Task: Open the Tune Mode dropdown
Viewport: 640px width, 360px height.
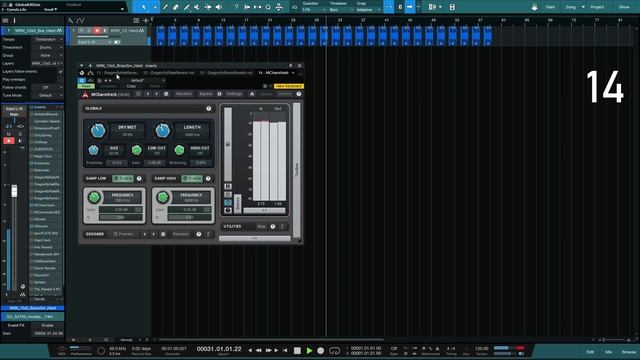Action: (48, 96)
